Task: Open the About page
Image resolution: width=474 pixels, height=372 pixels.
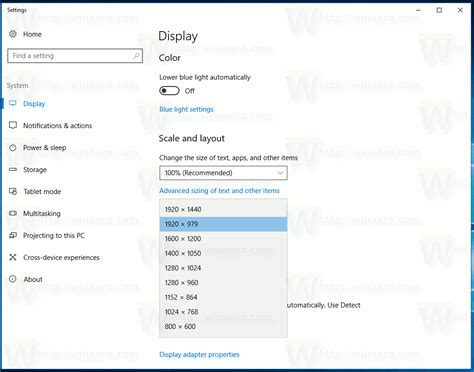Action: tap(33, 280)
